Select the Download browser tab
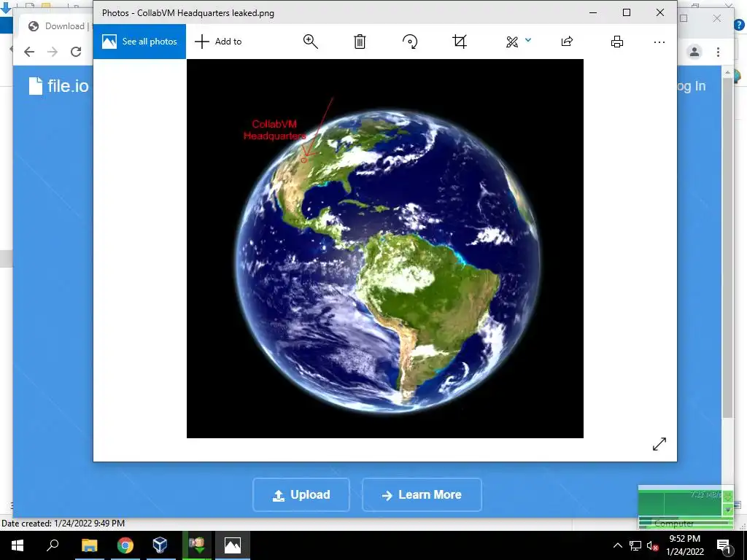The width and height of the screenshot is (747, 560). click(x=57, y=26)
